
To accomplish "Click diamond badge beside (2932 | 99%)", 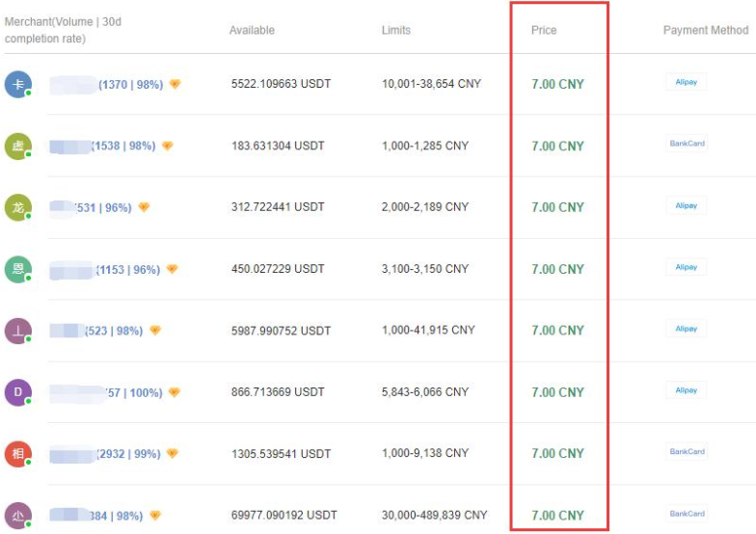I will (x=173, y=453).
